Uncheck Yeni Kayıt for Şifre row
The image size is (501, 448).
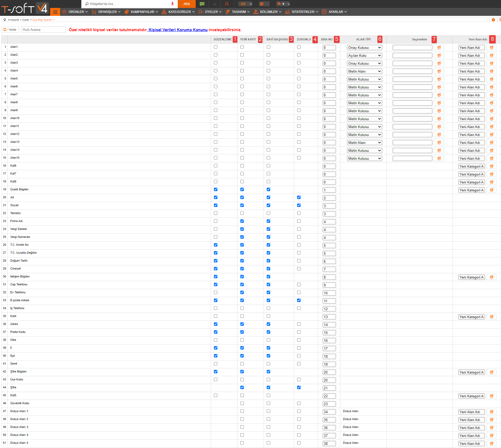pos(242,387)
